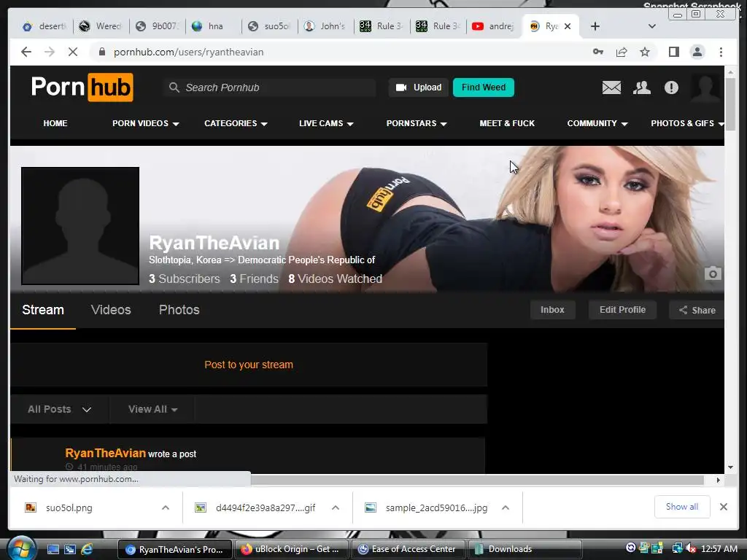
Task: Open messages envelope icon in header
Action: click(x=611, y=87)
